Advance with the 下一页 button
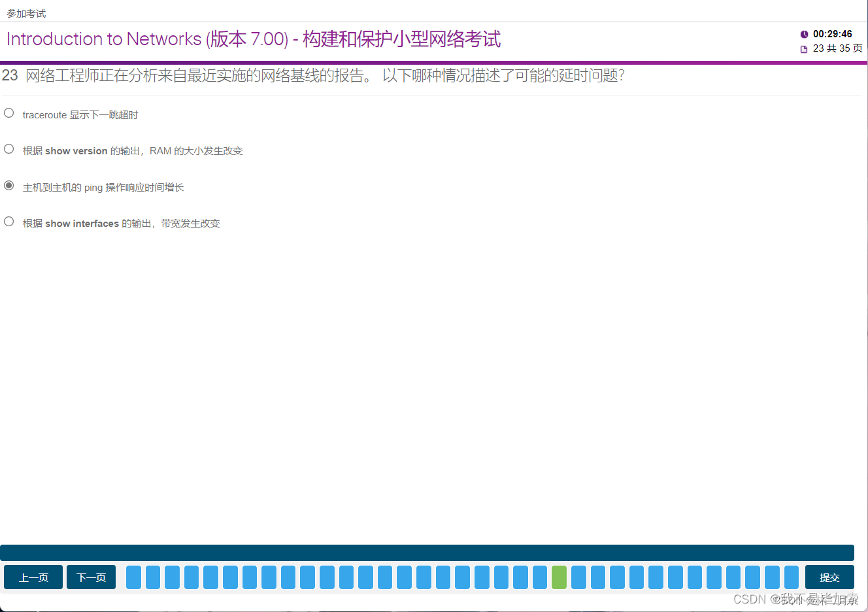This screenshot has height=612, width=868. [x=91, y=577]
